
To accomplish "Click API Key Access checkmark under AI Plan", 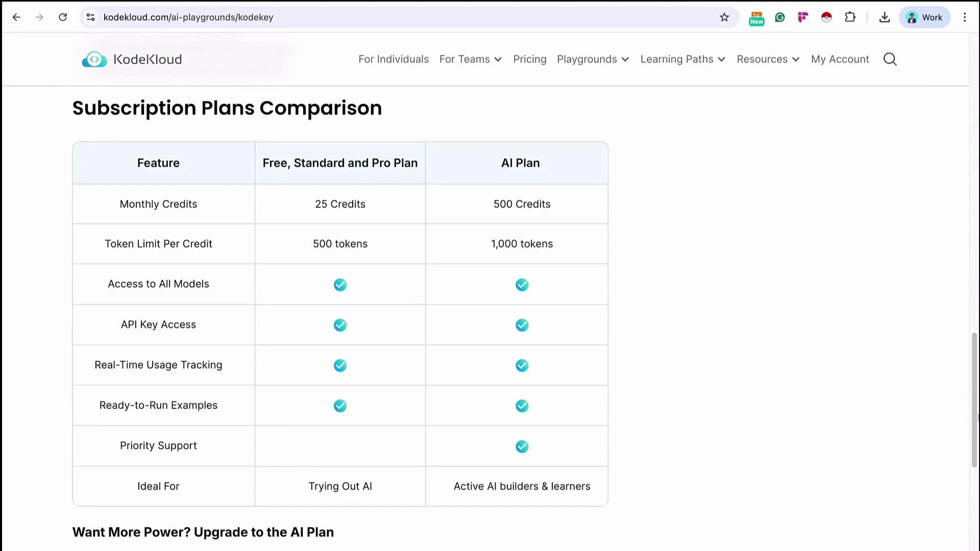I will [522, 325].
